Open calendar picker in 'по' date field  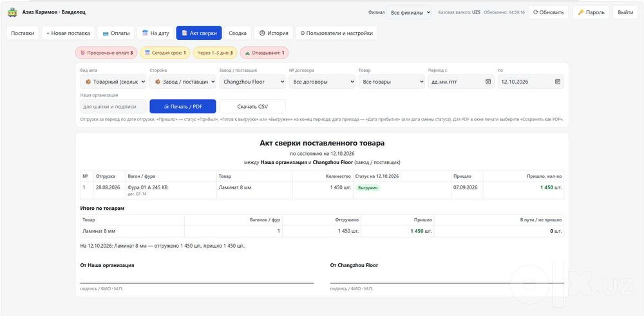[557, 82]
